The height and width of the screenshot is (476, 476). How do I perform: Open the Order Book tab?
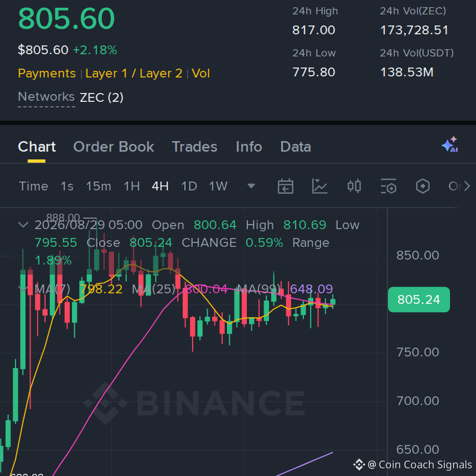coord(114,147)
